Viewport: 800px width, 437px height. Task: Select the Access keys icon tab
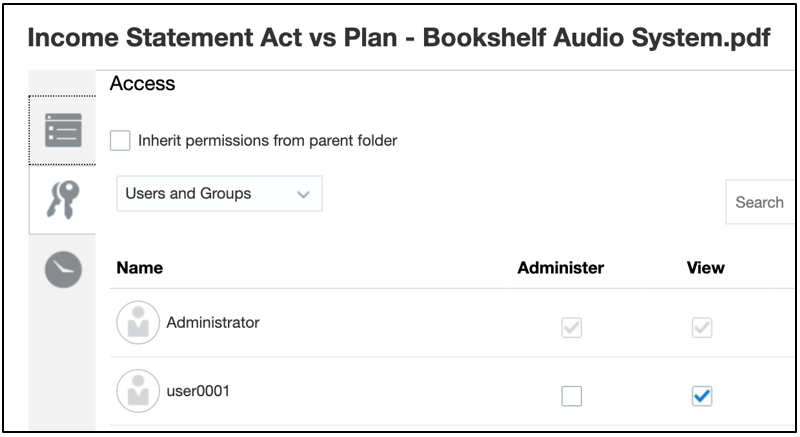pyautogui.click(x=63, y=198)
